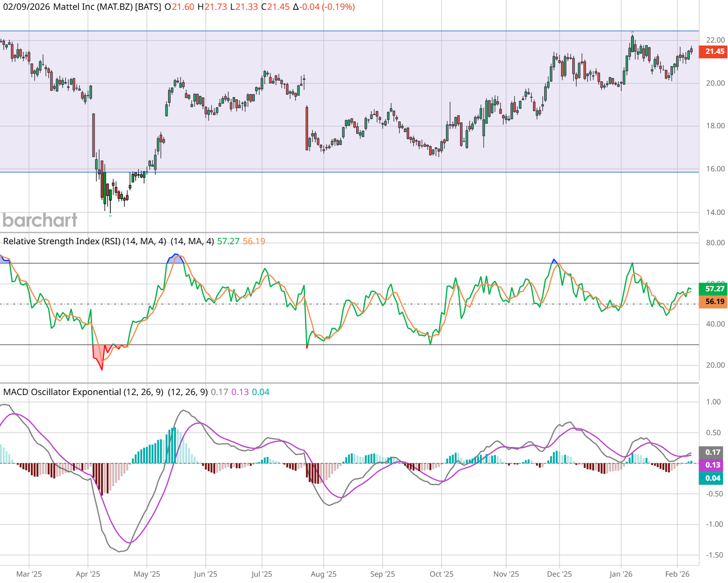The width and height of the screenshot is (728, 583).
Task: Click the Relative Strength Index (RSI) panel title
Action: click(x=62, y=241)
